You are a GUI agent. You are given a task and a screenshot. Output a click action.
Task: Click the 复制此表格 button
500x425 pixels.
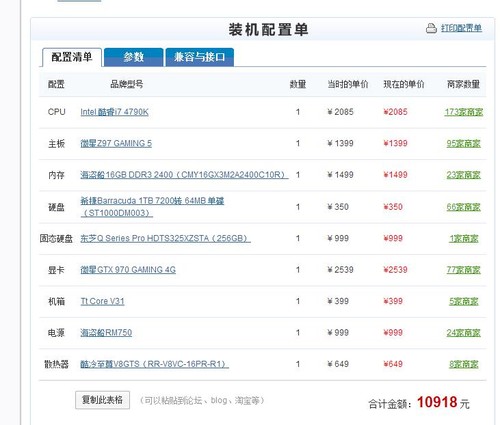click(102, 400)
